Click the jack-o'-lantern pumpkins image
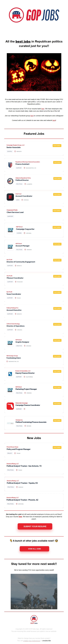 point(34,72)
